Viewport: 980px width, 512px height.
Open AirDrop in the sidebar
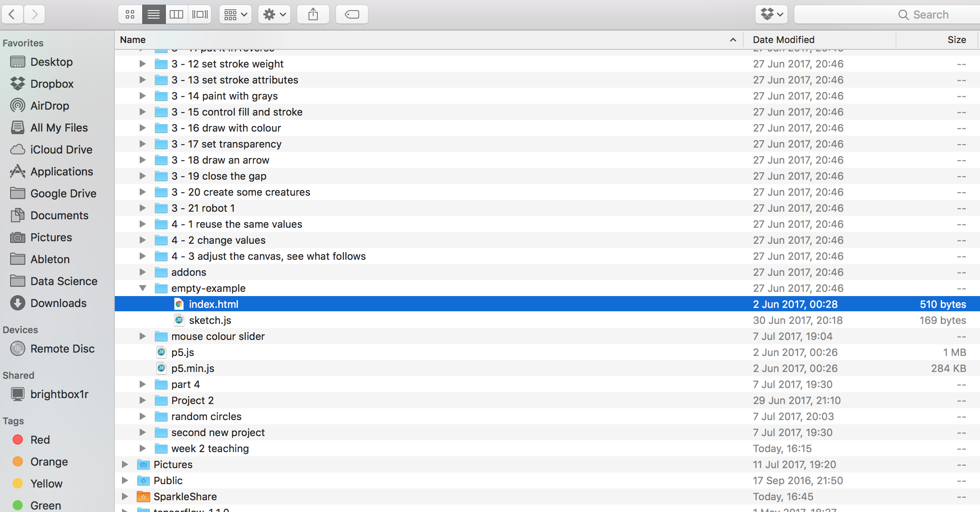tap(49, 106)
